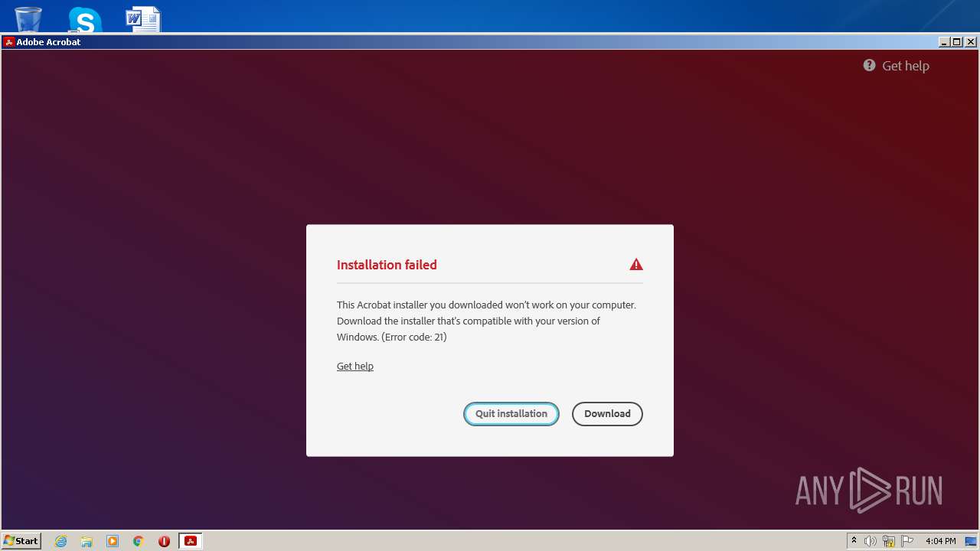Click the Show desktop button in the tray
The image size is (980, 551).
point(971,541)
